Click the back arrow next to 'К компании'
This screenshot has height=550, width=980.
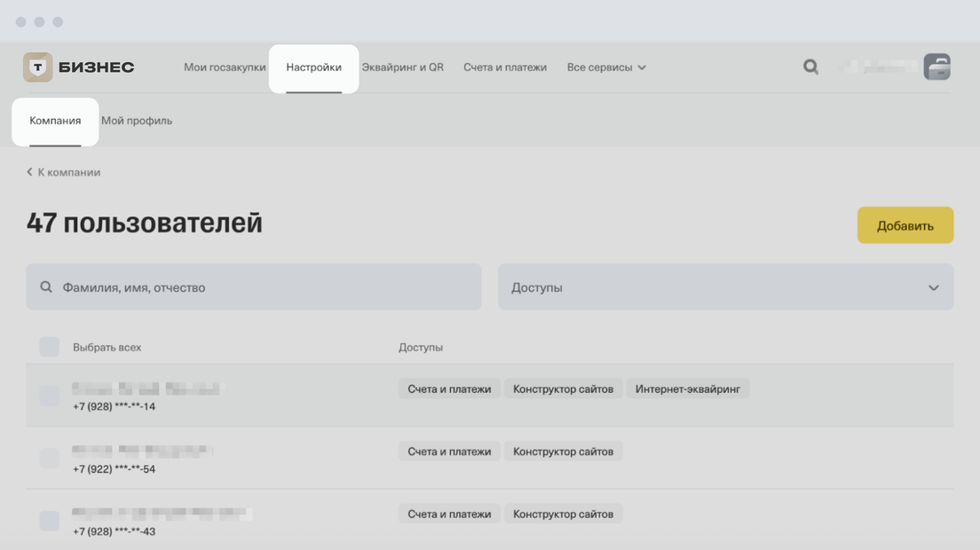tap(29, 172)
